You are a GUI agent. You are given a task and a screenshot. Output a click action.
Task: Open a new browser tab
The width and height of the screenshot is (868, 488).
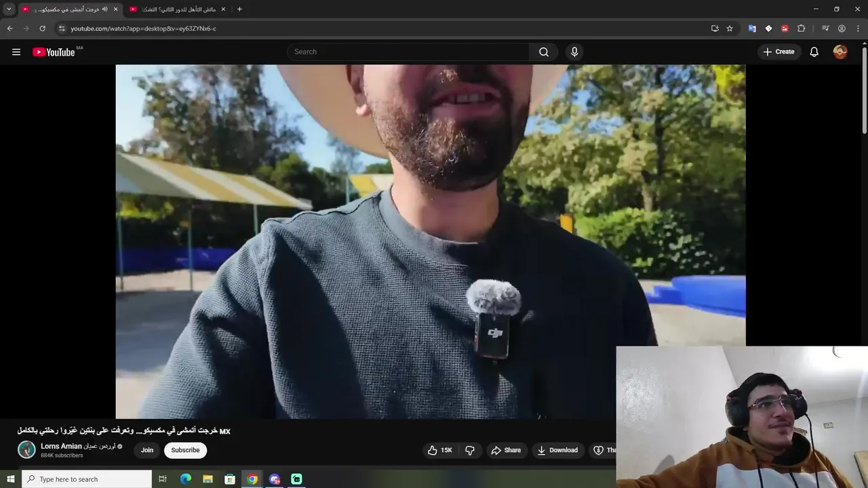coord(239,9)
